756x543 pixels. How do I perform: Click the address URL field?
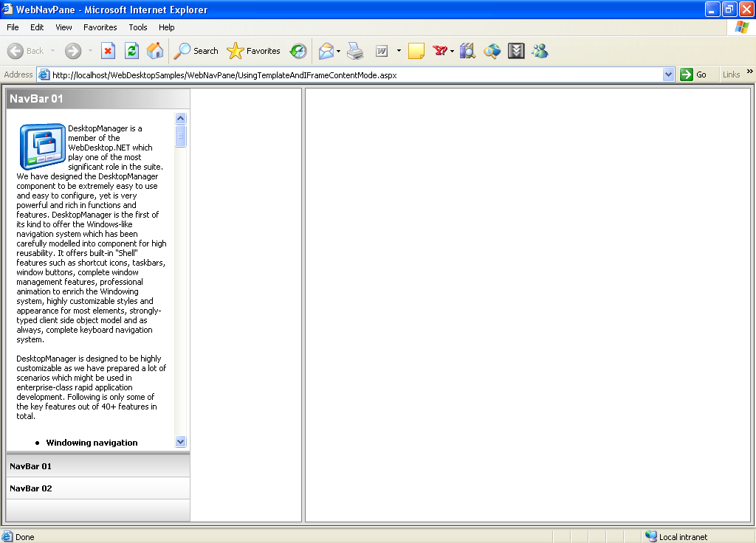click(x=354, y=75)
